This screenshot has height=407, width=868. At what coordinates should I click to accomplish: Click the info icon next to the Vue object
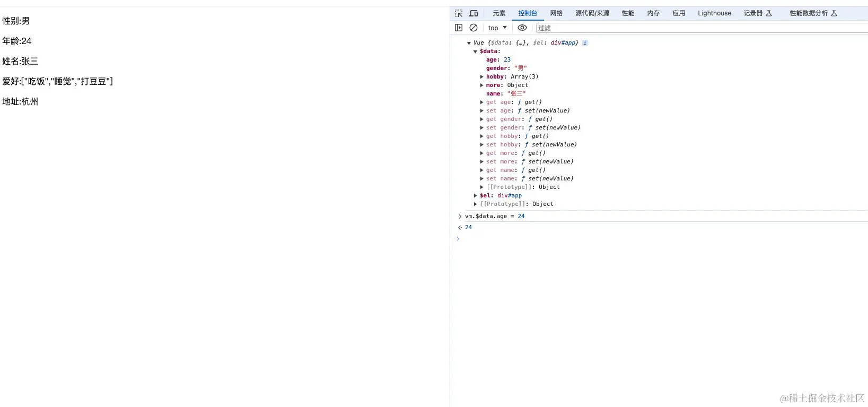pyautogui.click(x=585, y=42)
